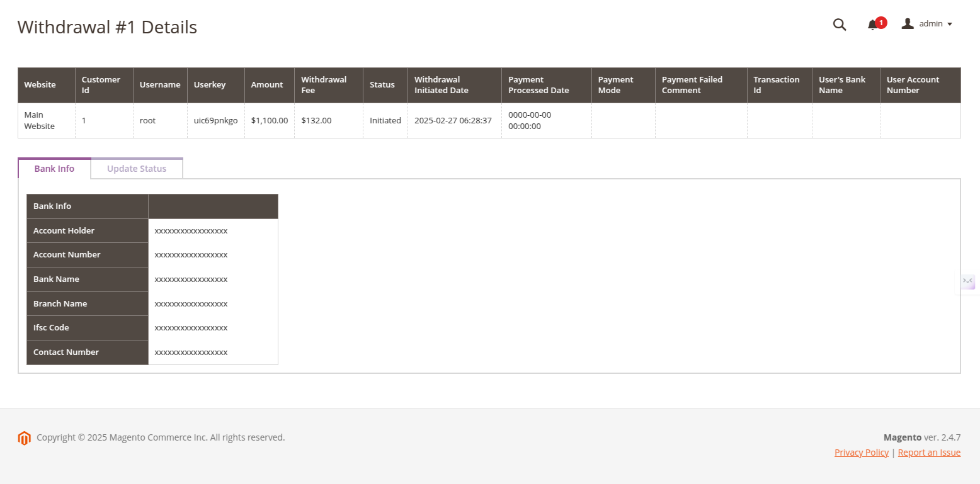Open the side widget on right edge
The image size is (980, 484).
click(x=968, y=281)
